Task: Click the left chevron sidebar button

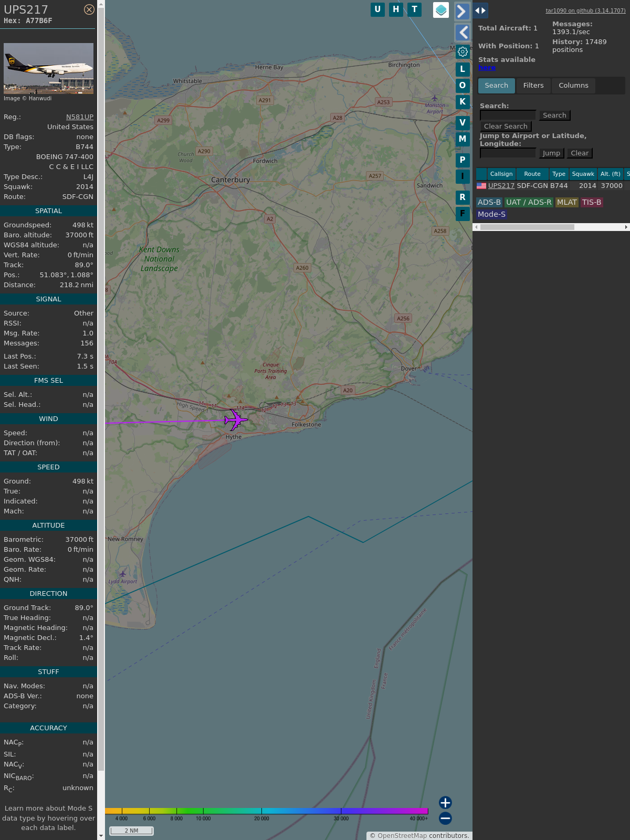Action: coord(462,33)
